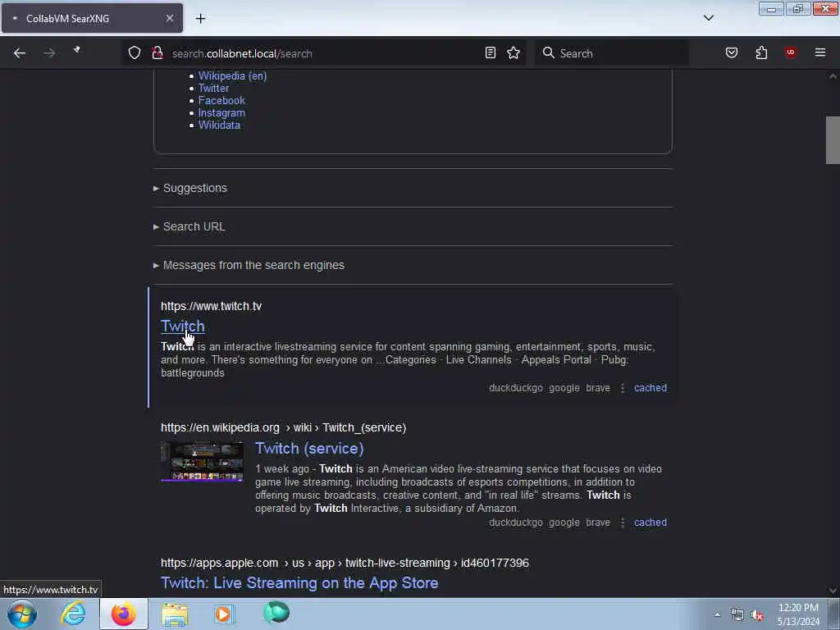The width and height of the screenshot is (840, 630).
Task: Click the https://www.twitch.tv result URL
Action: pos(211,306)
